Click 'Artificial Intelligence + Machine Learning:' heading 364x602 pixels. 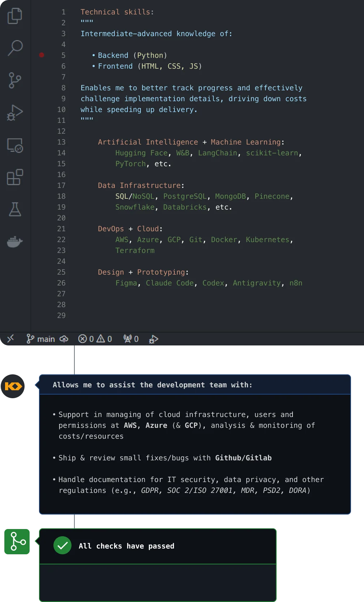click(191, 142)
